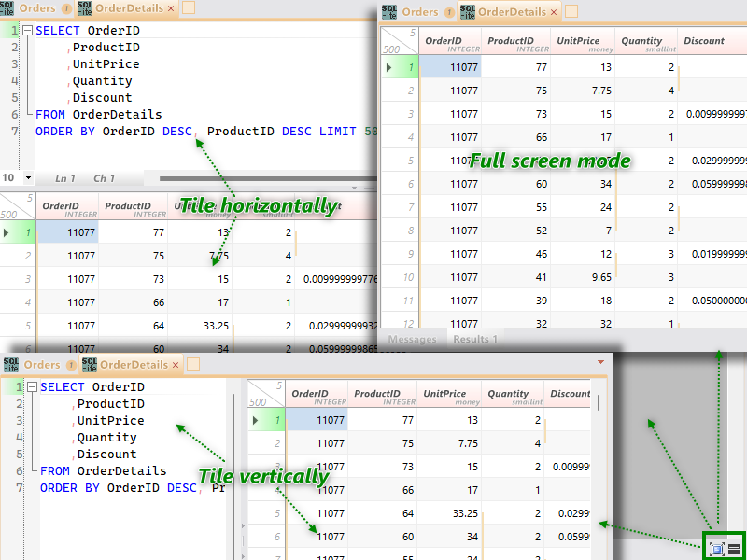Viewport: 747px width, 560px height.
Task: Switch to Orders tab in Tile vertically view
Action: tap(41, 365)
